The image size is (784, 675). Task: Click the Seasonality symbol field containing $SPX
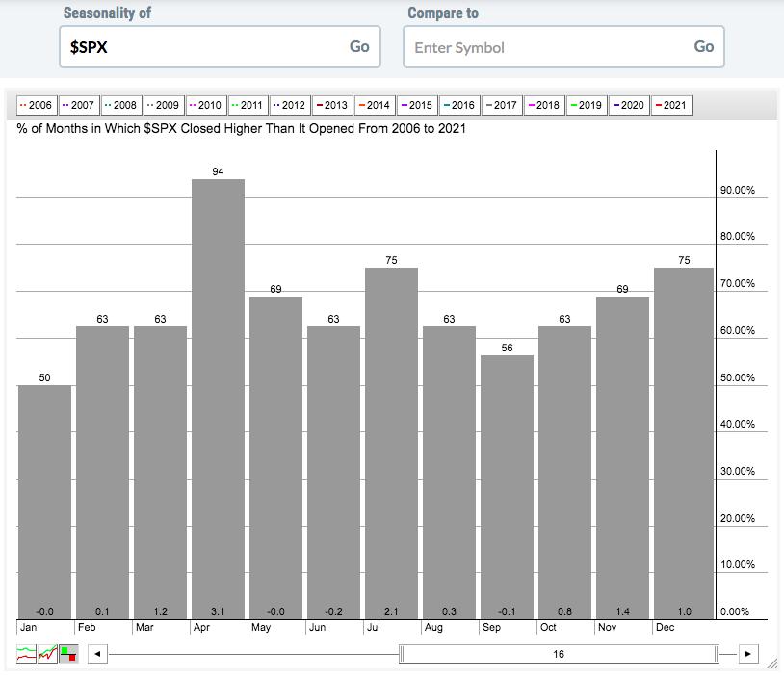202,46
